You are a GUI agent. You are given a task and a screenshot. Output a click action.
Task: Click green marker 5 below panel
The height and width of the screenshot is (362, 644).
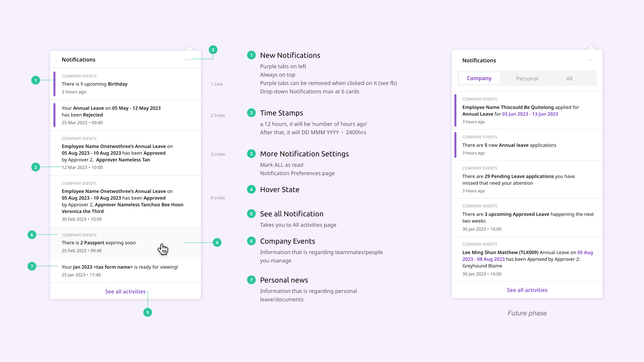(x=148, y=312)
